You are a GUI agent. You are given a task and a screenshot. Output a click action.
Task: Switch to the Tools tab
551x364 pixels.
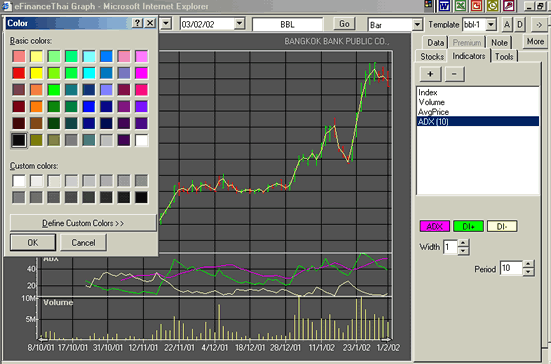(x=504, y=57)
